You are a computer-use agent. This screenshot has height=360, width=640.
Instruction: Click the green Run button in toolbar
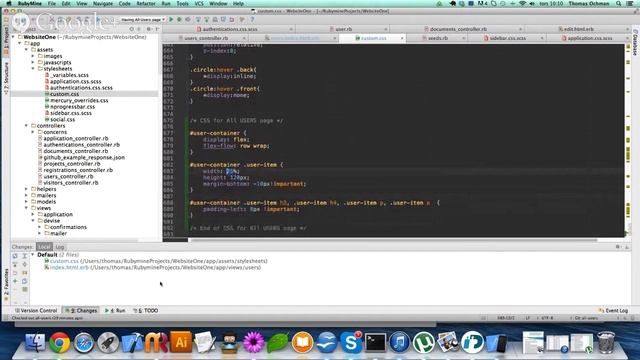[171, 19]
